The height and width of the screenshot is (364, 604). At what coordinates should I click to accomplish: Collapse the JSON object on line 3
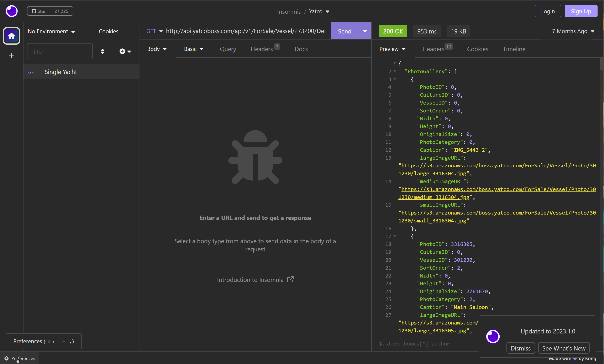click(x=395, y=79)
